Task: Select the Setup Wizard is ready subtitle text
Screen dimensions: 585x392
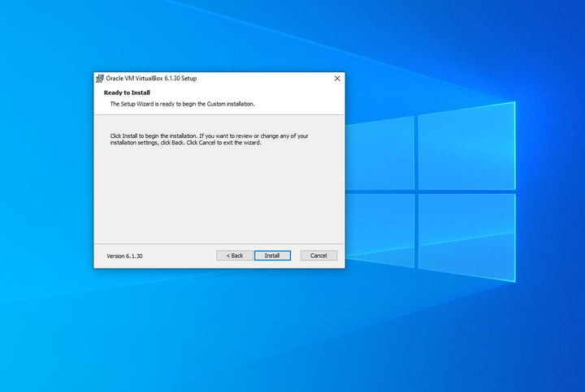Action: pyautogui.click(x=182, y=104)
